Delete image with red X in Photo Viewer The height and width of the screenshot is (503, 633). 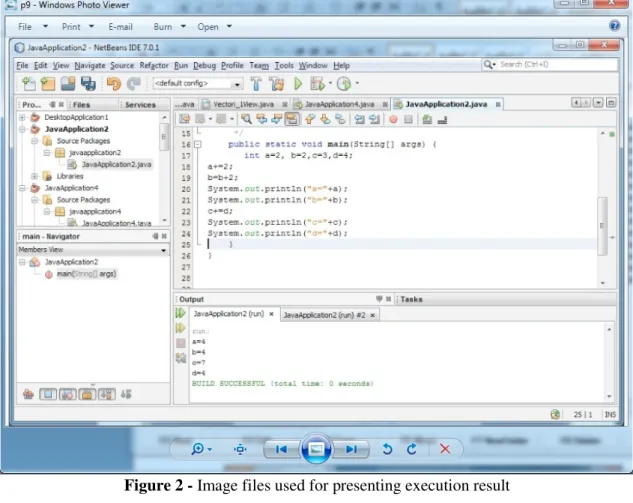(445, 449)
